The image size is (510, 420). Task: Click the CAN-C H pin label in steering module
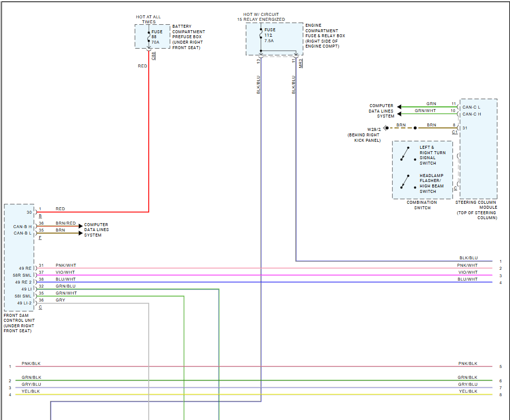pyautogui.click(x=471, y=114)
